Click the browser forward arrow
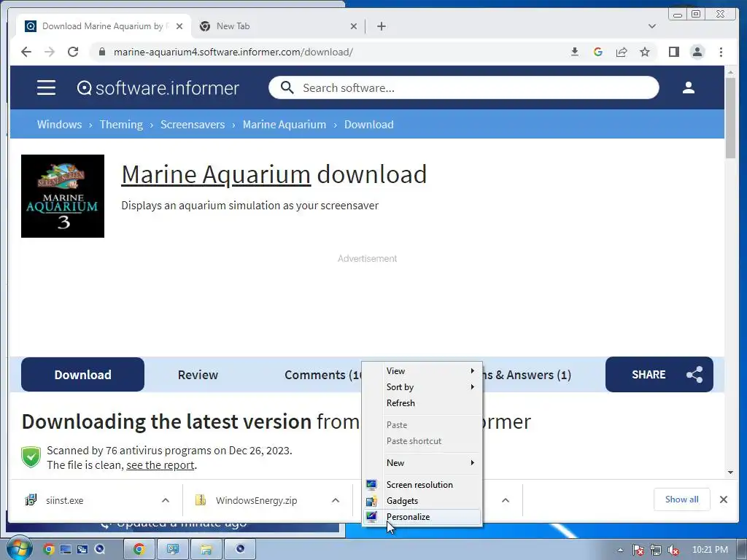The height and width of the screenshot is (560, 747). 50,52
